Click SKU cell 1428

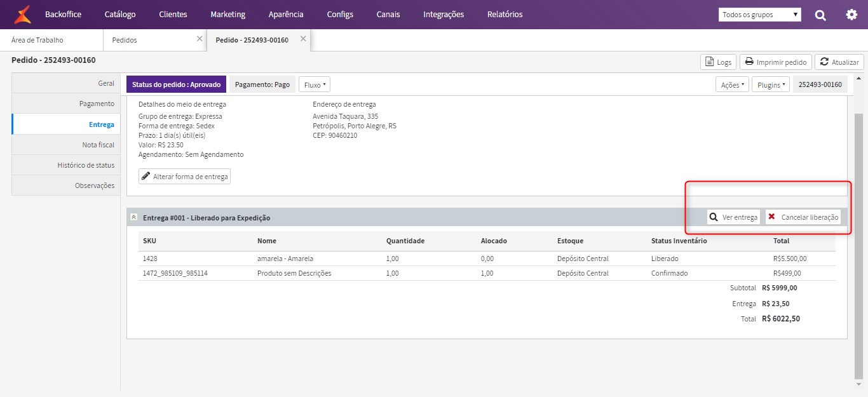tap(150, 259)
